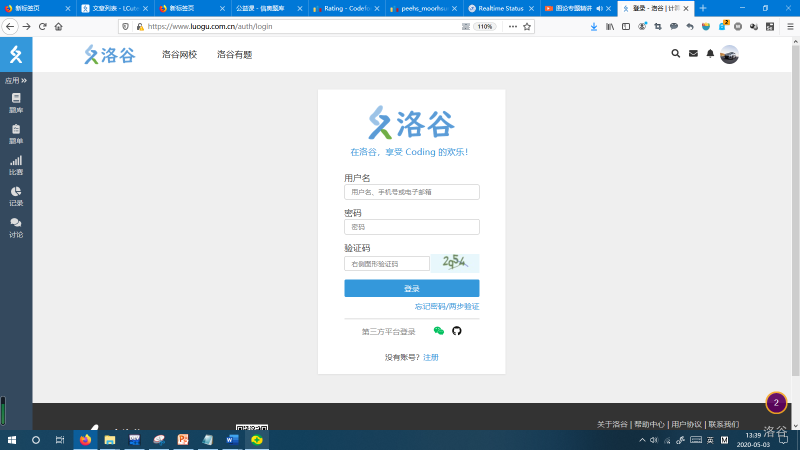The image size is (800, 450).
Task: Click the blue 登录 login button
Action: 411,288
